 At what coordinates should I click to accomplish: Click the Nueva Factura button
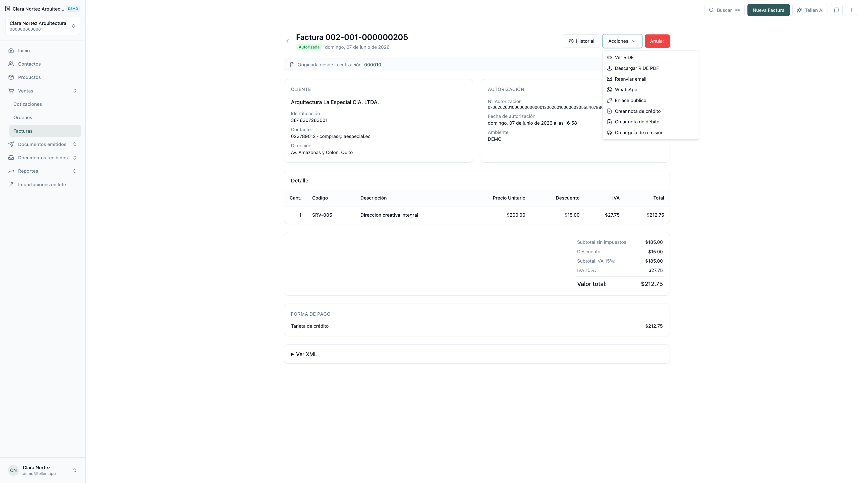(768, 10)
